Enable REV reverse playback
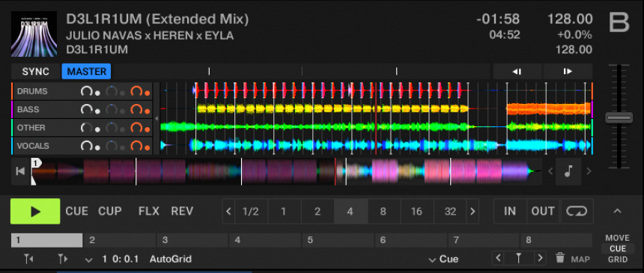Viewport: 644px width, 273px height. [182, 212]
